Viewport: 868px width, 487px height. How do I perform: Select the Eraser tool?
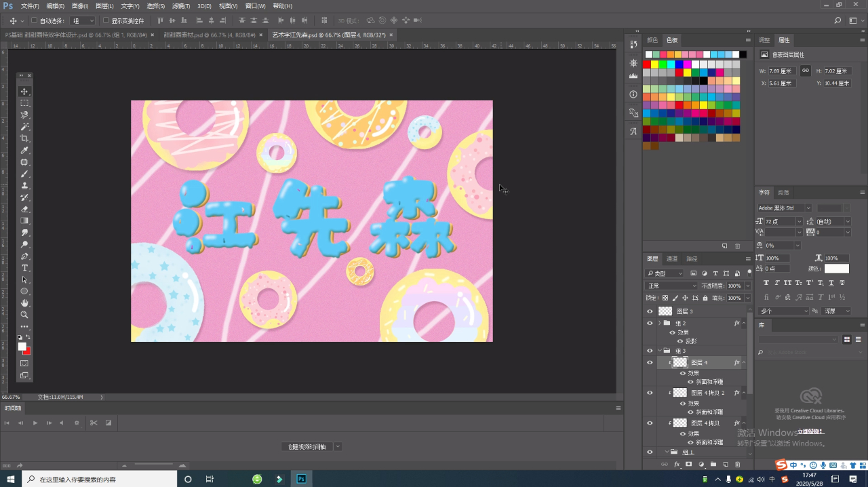24,209
